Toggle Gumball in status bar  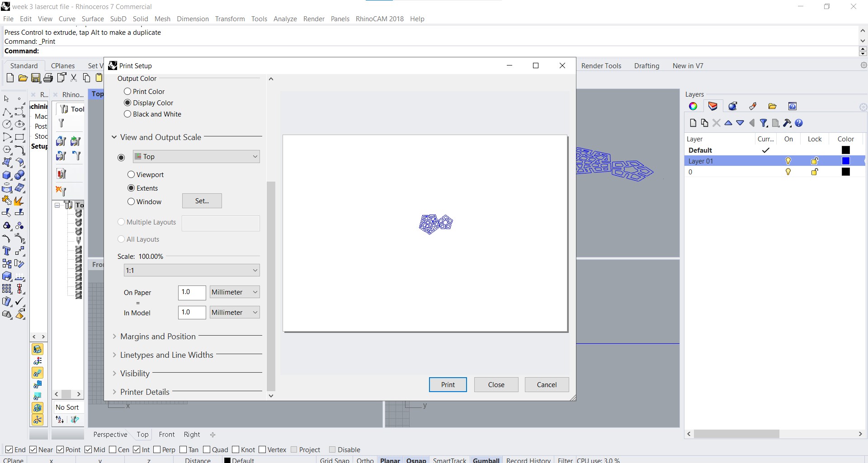(486, 460)
